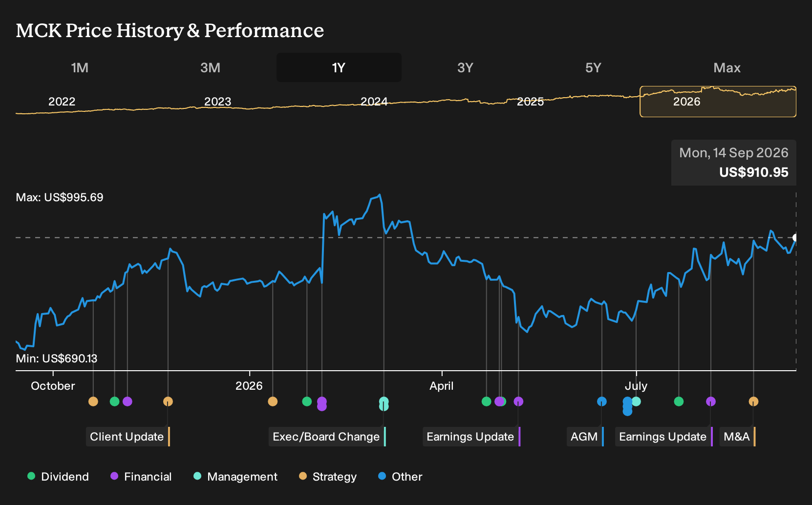812x505 pixels.
Task: Click the purple Financial marker between October and 2026
Action: (x=128, y=401)
